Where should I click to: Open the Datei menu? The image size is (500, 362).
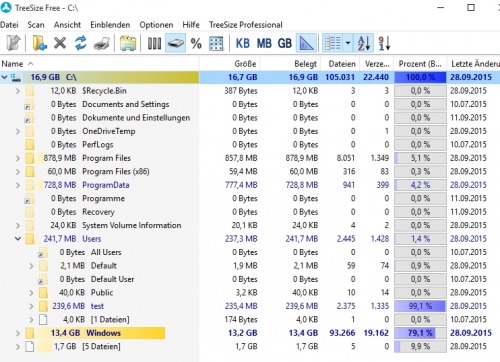(x=9, y=25)
